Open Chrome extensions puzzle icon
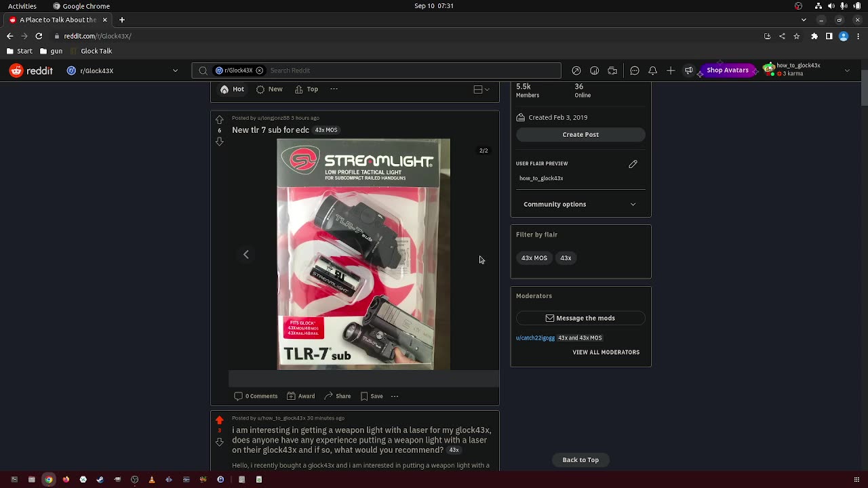Image resolution: width=868 pixels, height=488 pixels. (814, 36)
